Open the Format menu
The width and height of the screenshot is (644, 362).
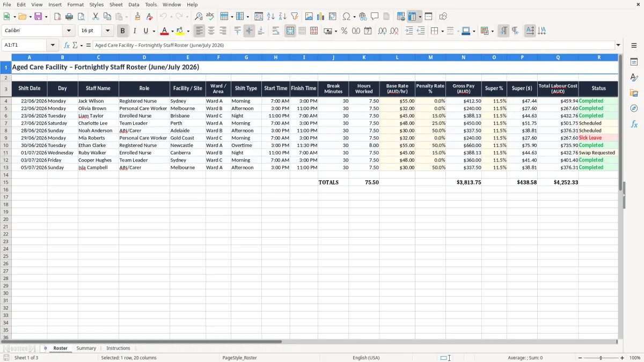coord(76,4)
